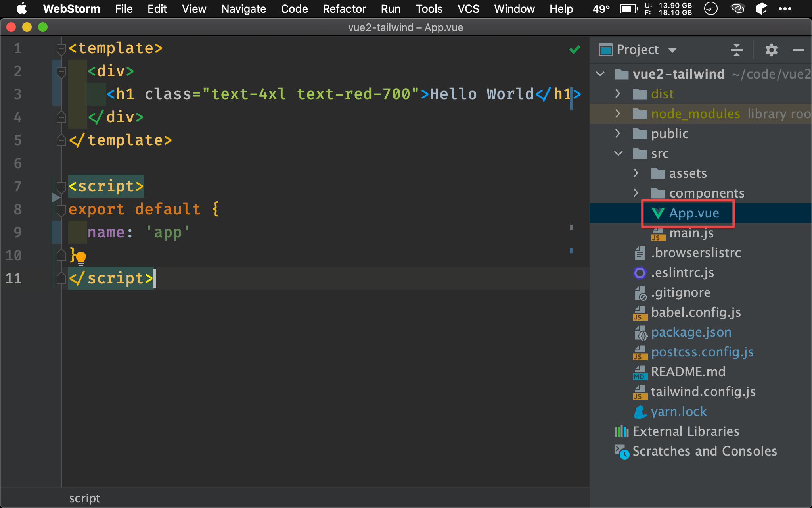Open the Edit menu
This screenshot has height=508, width=812.
(157, 8)
